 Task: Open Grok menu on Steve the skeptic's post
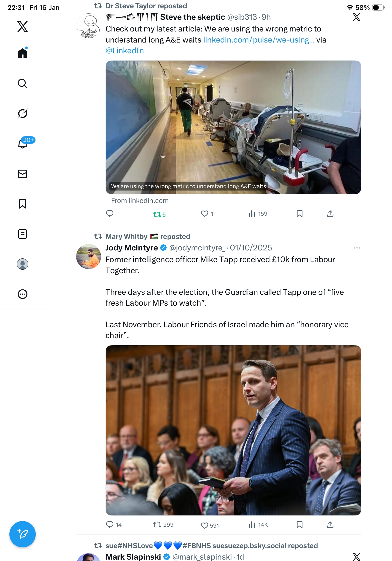[356, 17]
